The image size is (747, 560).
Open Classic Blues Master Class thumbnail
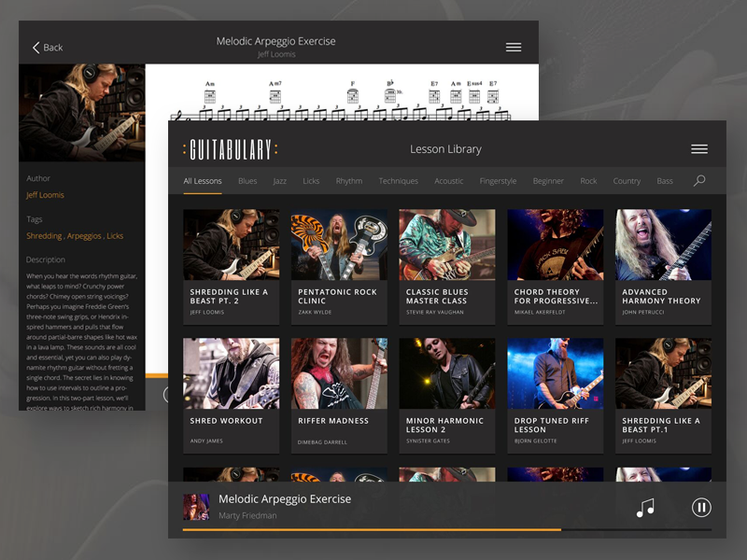(x=447, y=245)
